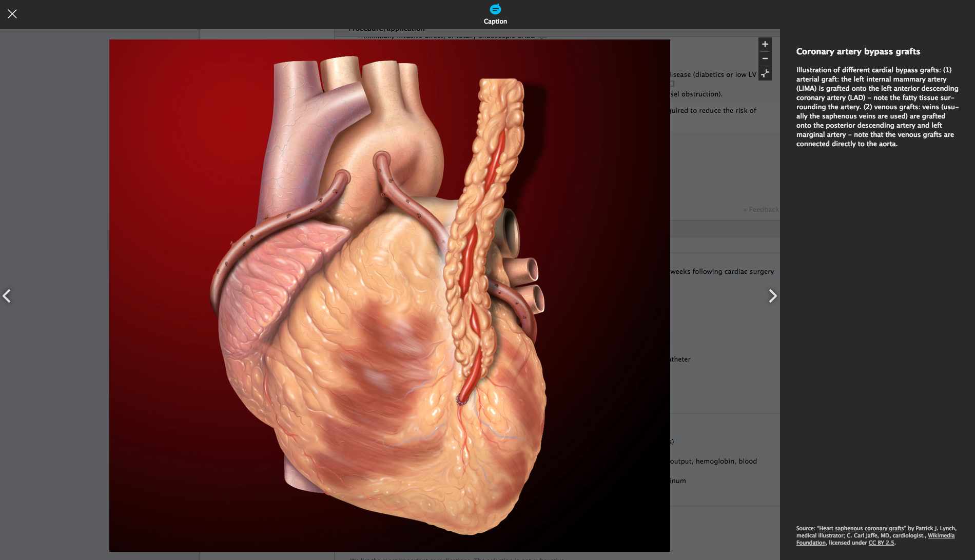Click the coronary bypass heart illustration
Image resolution: width=975 pixels, height=560 pixels.
tap(389, 295)
